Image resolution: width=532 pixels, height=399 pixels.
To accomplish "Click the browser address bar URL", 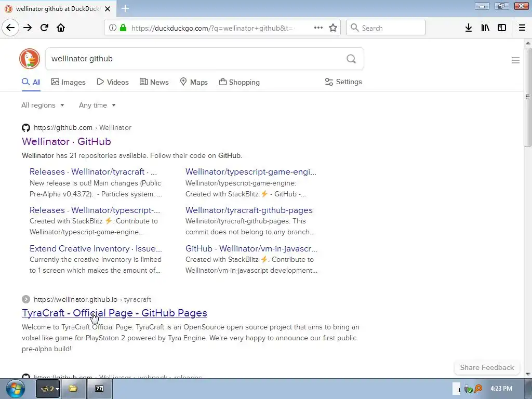I will 212,28.
